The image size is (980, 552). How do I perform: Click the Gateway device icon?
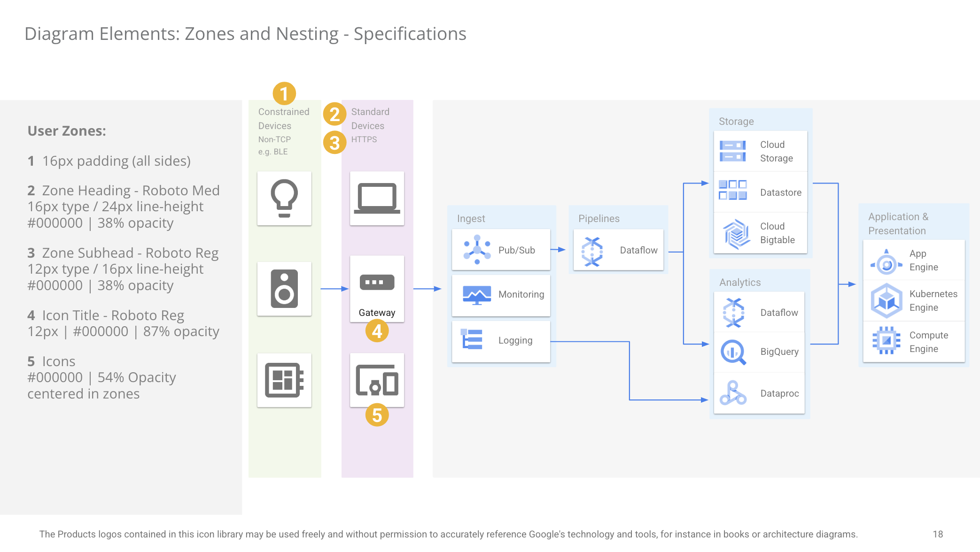point(377,282)
